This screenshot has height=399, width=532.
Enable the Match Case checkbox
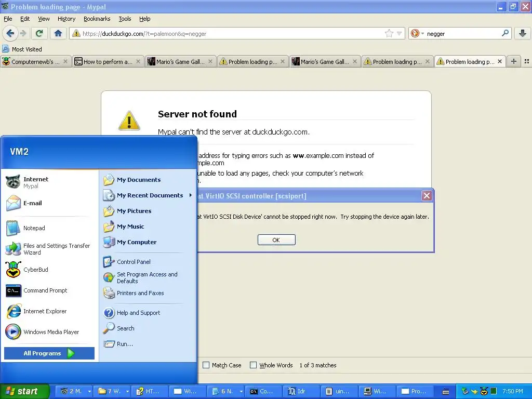pyautogui.click(x=206, y=365)
